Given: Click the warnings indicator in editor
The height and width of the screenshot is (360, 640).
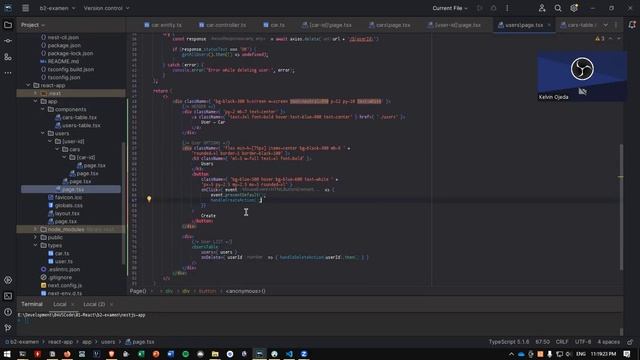Looking at the screenshot, I should 600,38.
